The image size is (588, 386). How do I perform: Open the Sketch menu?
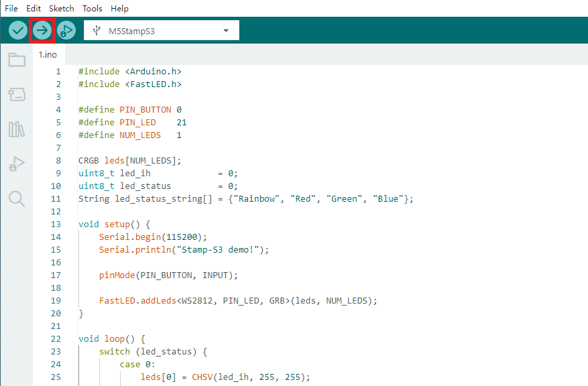click(62, 8)
